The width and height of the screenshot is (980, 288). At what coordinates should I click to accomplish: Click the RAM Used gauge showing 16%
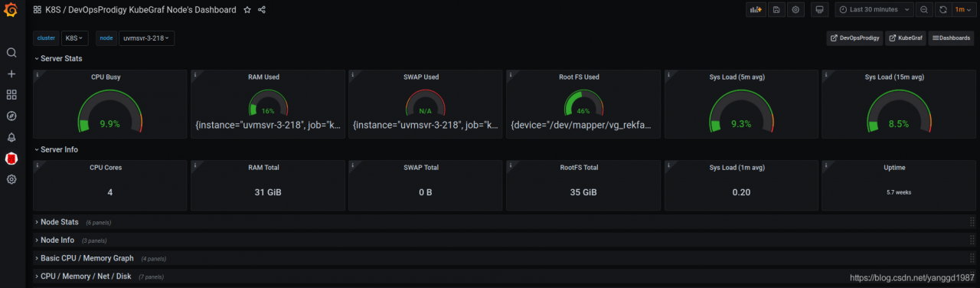268,103
